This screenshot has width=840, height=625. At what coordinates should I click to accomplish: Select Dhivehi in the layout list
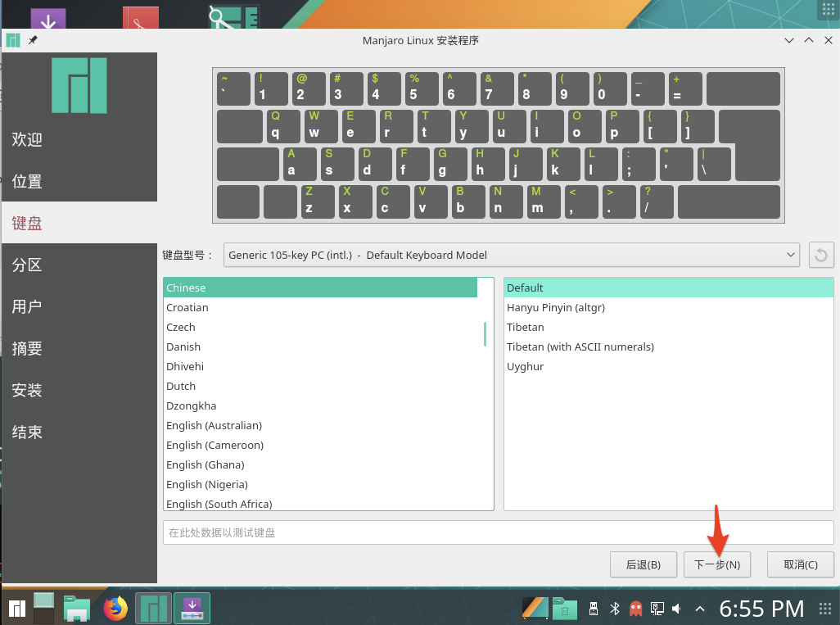(320, 367)
